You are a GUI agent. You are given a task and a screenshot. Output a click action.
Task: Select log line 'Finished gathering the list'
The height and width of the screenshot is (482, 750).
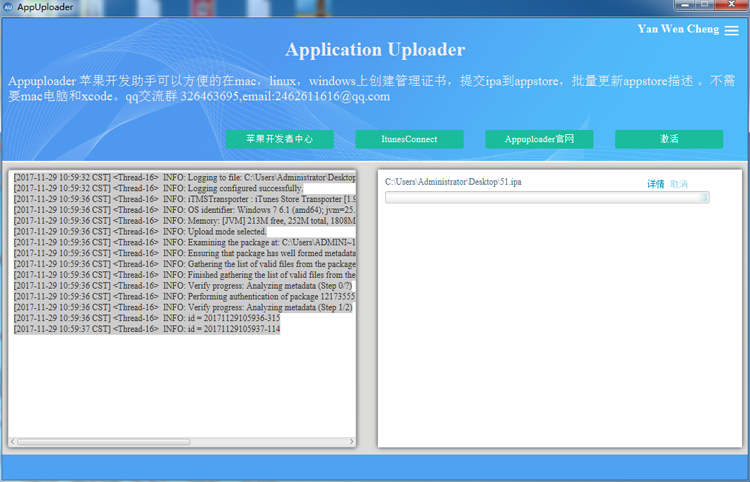[x=185, y=275]
